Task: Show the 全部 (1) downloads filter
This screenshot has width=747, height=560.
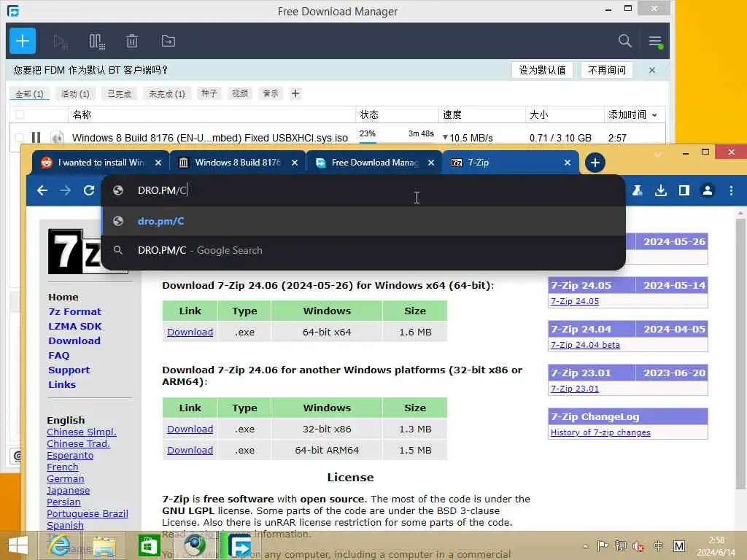Action: pyautogui.click(x=29, y=94)
